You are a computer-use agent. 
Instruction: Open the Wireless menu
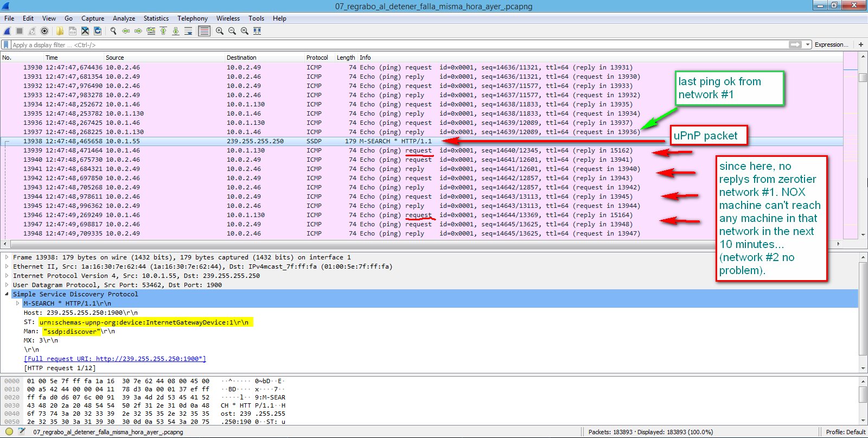tap(228, 18)
